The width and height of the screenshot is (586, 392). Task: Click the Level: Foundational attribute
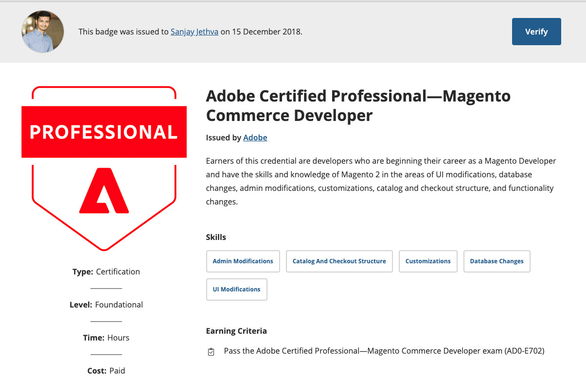coord(106,305)
